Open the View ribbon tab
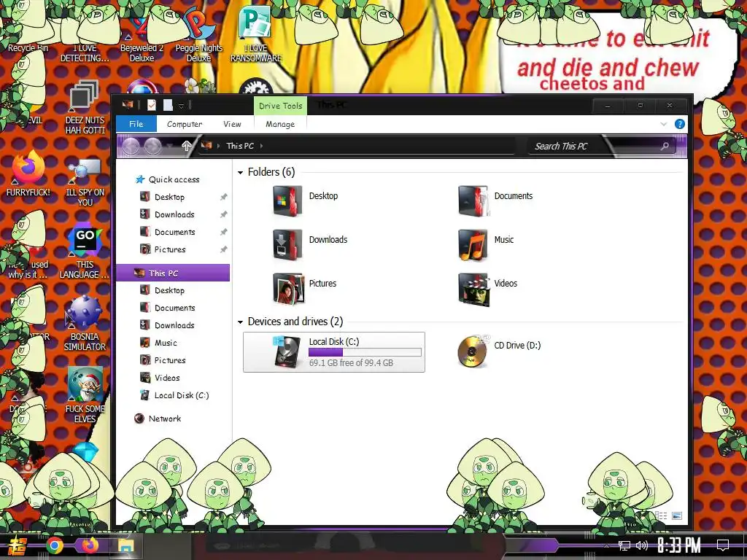This screenshot has width=747, height=560. click(232, 124)
